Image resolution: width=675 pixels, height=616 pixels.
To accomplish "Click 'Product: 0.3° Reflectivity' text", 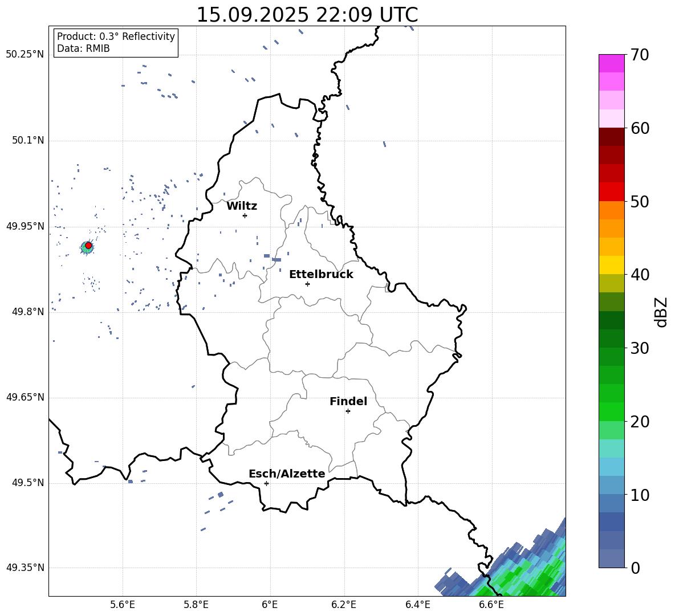I will point(116,36).
